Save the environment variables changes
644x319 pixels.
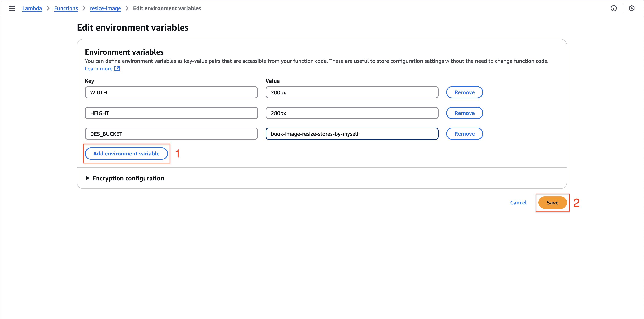552,202
